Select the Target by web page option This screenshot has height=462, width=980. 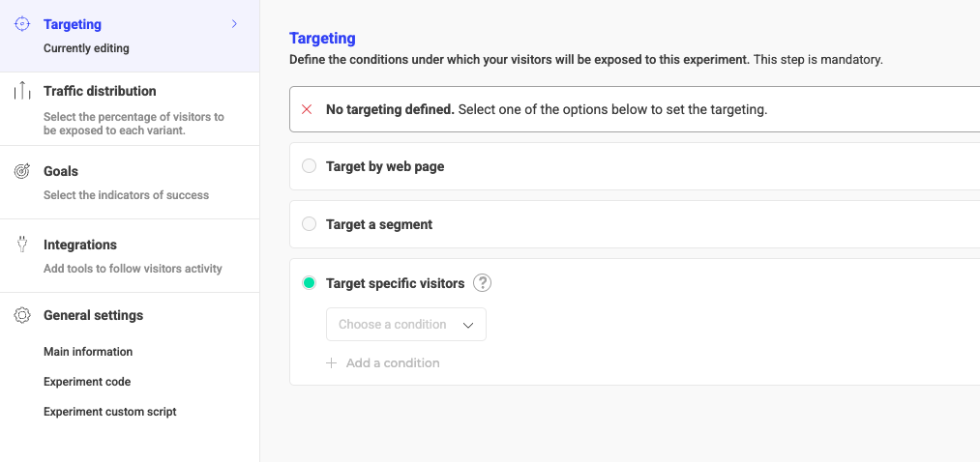click(310, 166)
